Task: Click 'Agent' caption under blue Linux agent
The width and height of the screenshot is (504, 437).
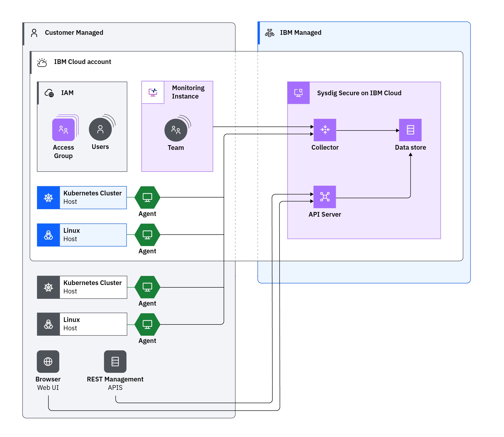Action: [x=147, y=251]
